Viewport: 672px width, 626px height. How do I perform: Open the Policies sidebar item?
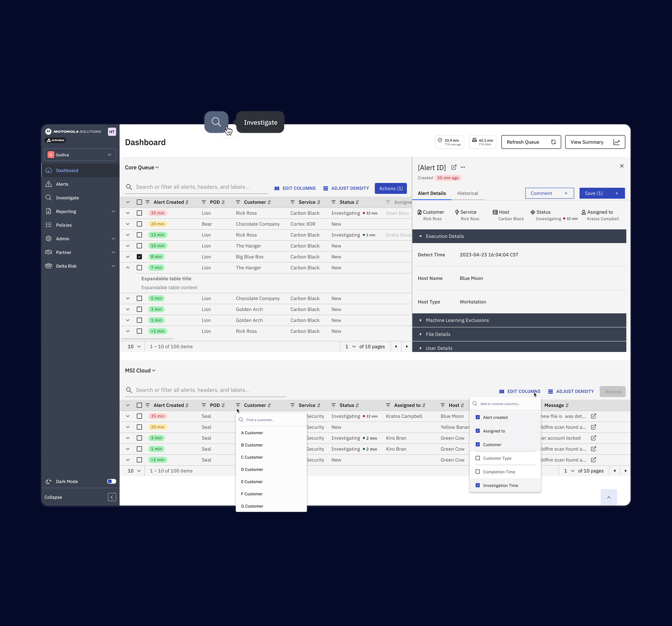(80, 225)
